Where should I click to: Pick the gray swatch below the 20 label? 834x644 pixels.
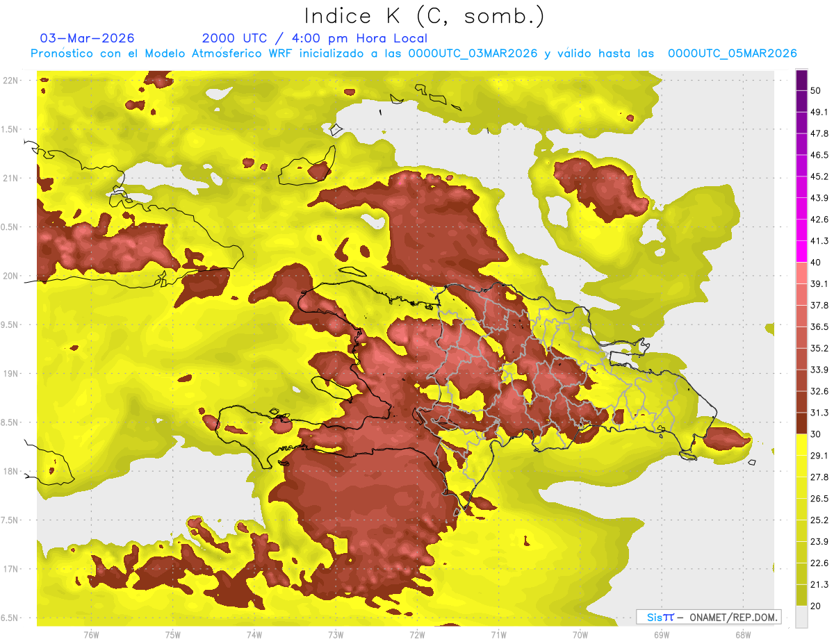pos(801,617)
